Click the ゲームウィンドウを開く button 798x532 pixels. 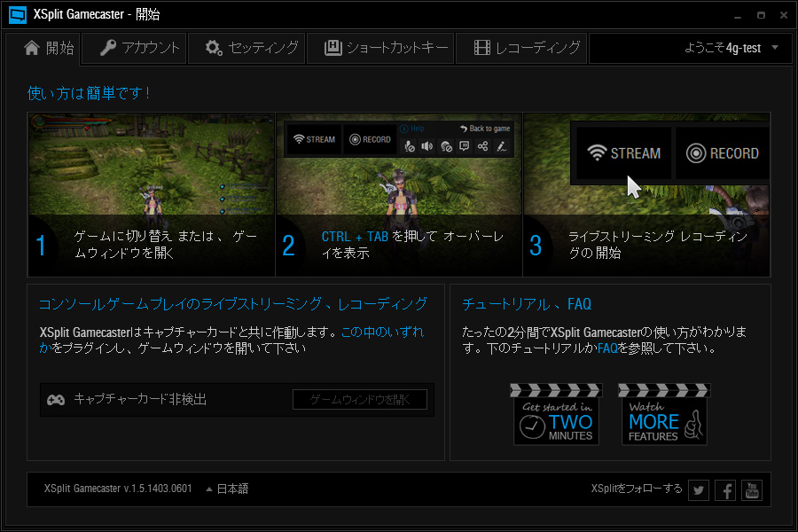click(x=360, y=400)
